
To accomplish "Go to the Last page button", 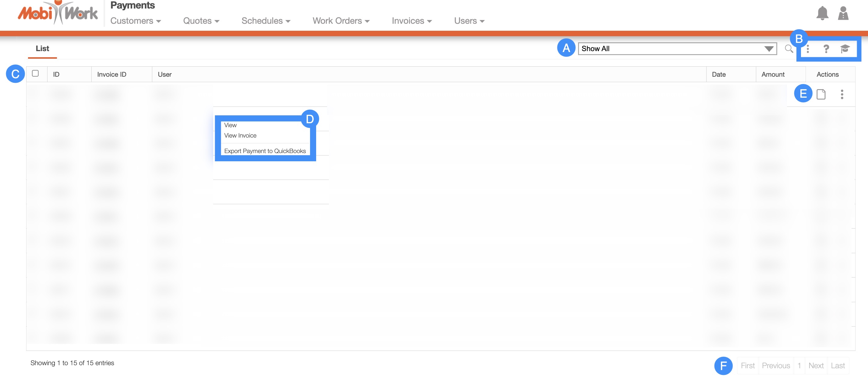I will (838, 365).
